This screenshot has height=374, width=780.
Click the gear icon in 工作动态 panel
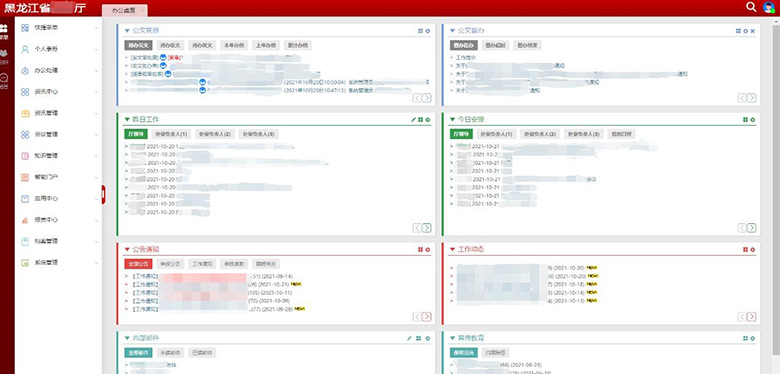click(753, 249)
